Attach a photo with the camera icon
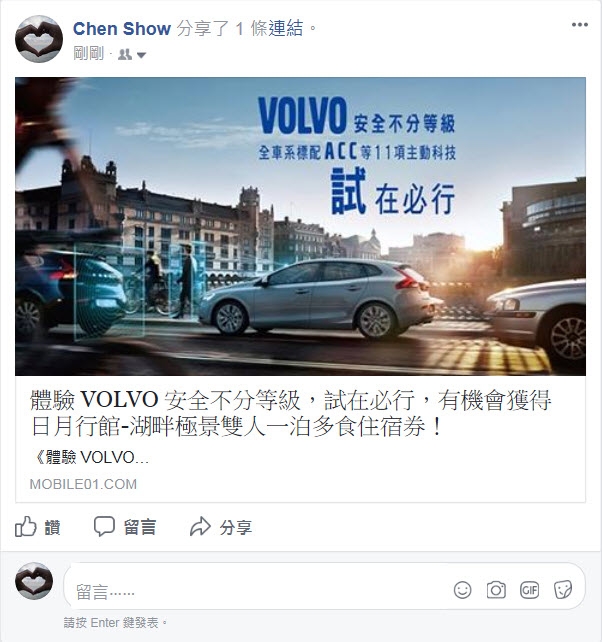 tap(496, 590)
